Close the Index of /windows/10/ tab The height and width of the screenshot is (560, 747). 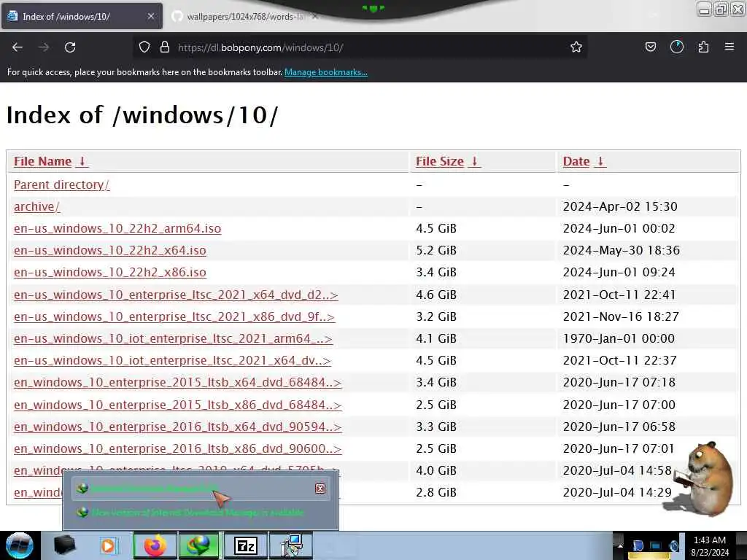pyautogui.click(x=151, y=16)
